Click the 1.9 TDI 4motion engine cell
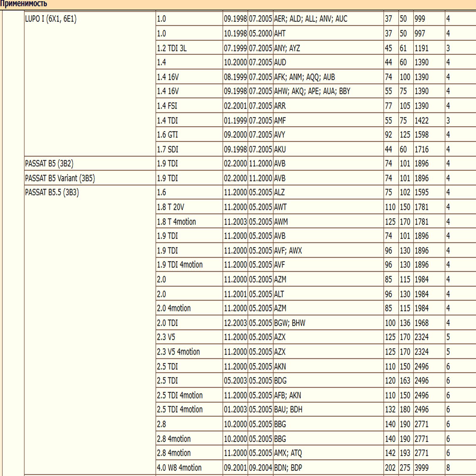The width and height of the screenshot is (476, 476). (x=189, y=264)
